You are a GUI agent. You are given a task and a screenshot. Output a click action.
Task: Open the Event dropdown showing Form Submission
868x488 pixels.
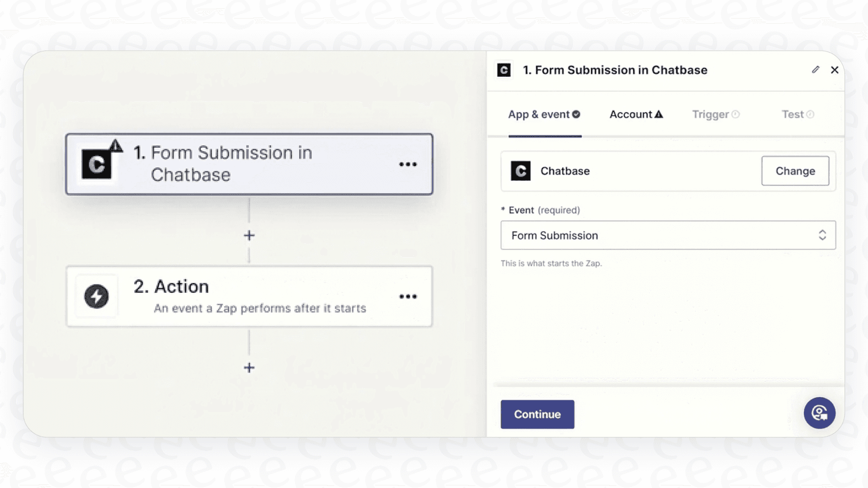(x=668, y=235)
